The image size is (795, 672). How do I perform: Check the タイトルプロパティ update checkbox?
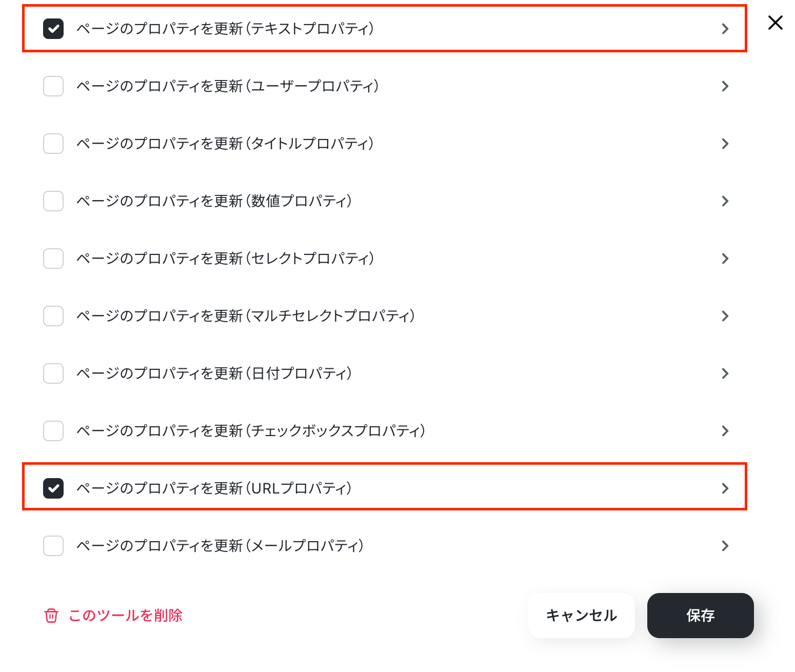coord(53,144)
